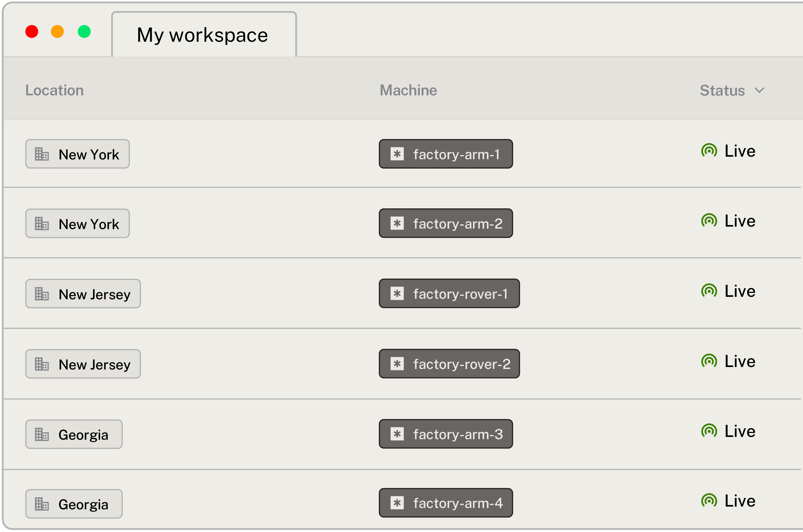Click the asterisk icon on factory-arm-1
803x532 pixels.
pos(398,154)
